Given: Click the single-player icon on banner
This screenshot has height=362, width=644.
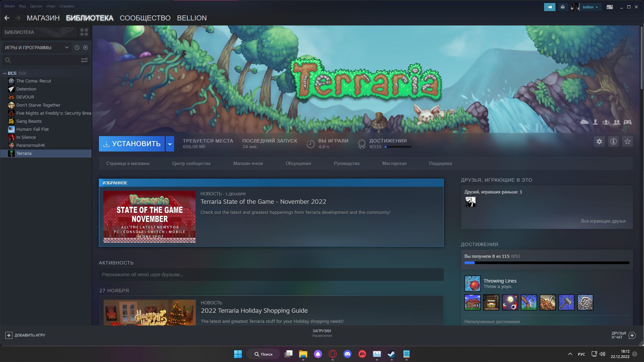Looking at the screenshot, I should [595, 122].
